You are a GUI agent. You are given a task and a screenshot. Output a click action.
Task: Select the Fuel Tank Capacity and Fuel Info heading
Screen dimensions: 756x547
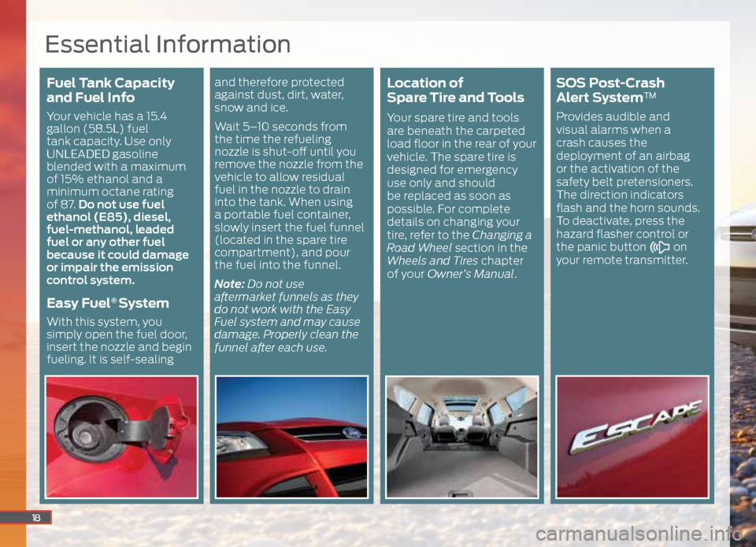tap(110, 91)
